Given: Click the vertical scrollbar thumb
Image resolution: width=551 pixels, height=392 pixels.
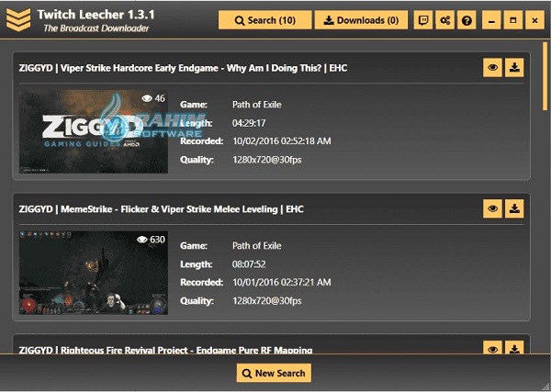Looking at the screenshot, I should [545, 76].
